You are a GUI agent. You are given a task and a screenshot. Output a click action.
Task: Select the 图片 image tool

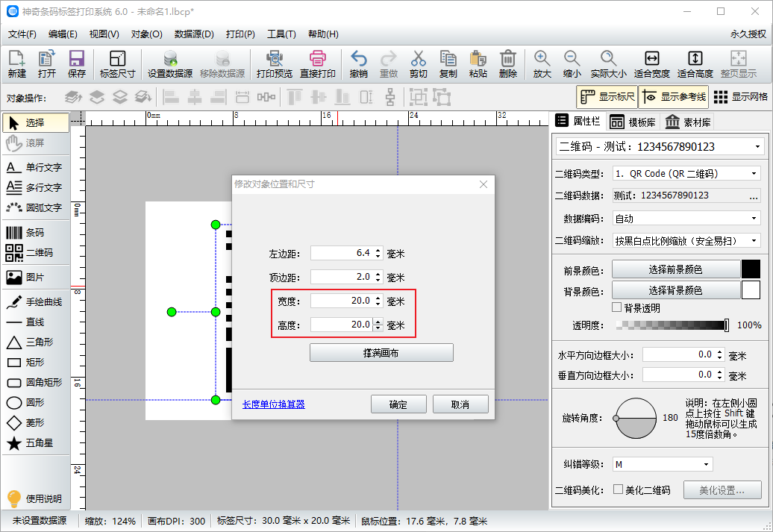(x=36, y=277)
